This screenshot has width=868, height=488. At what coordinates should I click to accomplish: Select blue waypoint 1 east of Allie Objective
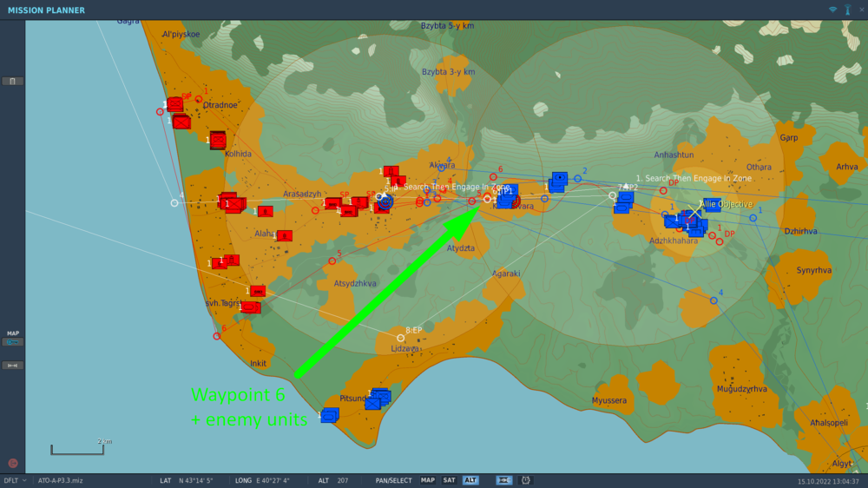point(753,218)
